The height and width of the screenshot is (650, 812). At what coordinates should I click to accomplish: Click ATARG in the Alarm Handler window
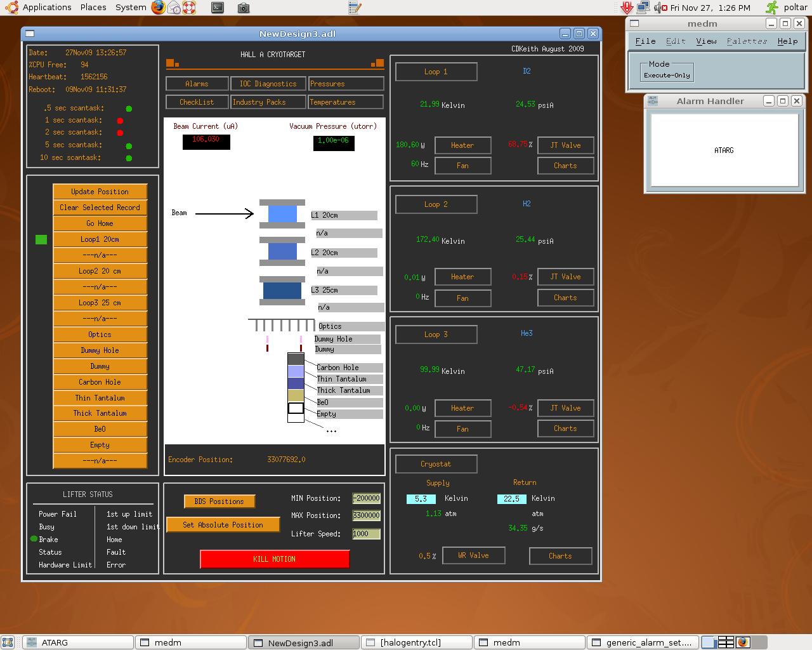point(724,150)
